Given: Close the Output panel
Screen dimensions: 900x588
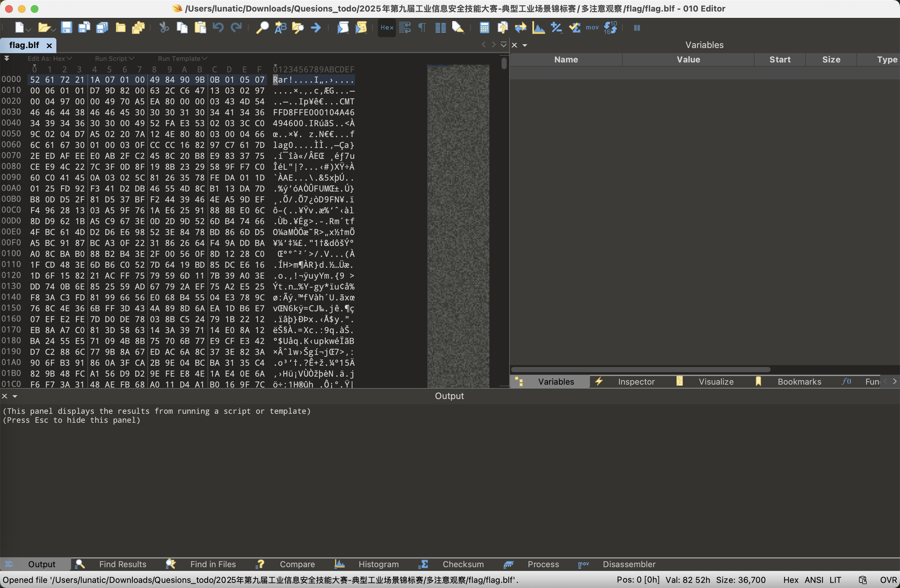Looking at the screenshot, I should [4, 396].
